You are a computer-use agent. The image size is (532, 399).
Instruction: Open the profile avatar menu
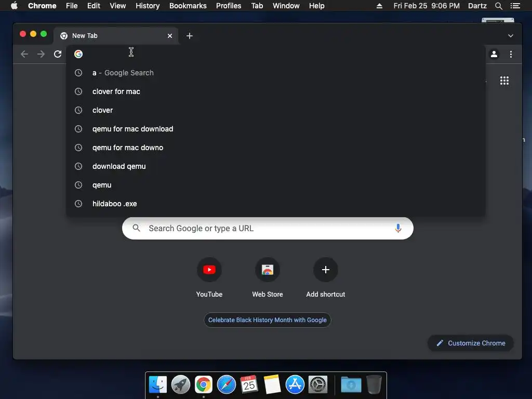point(494,54)
